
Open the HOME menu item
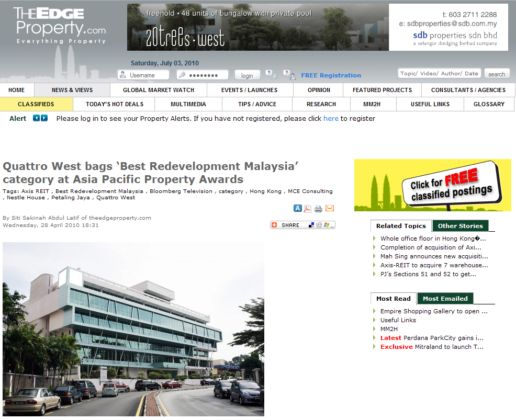point(16,90)
